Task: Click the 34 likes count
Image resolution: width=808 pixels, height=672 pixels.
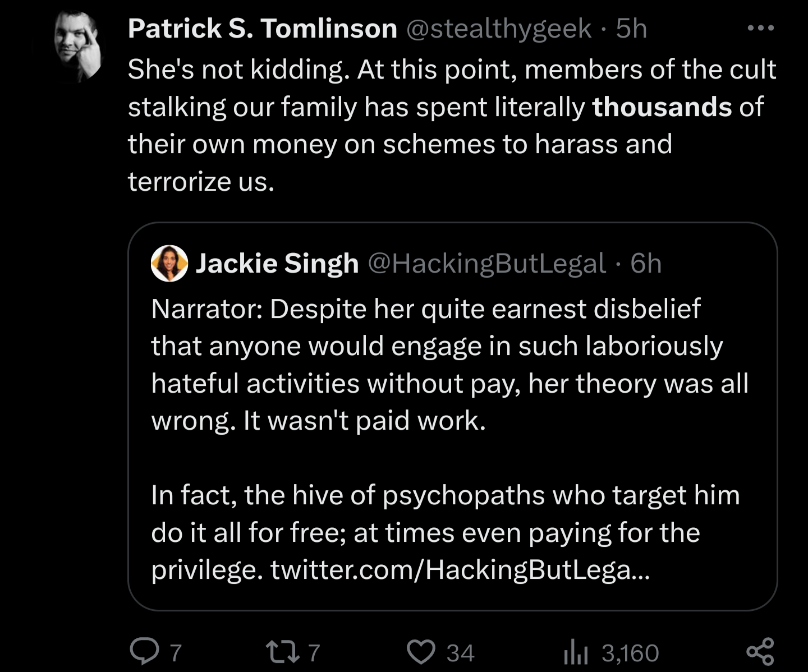Action: click(x=461, y=653)
